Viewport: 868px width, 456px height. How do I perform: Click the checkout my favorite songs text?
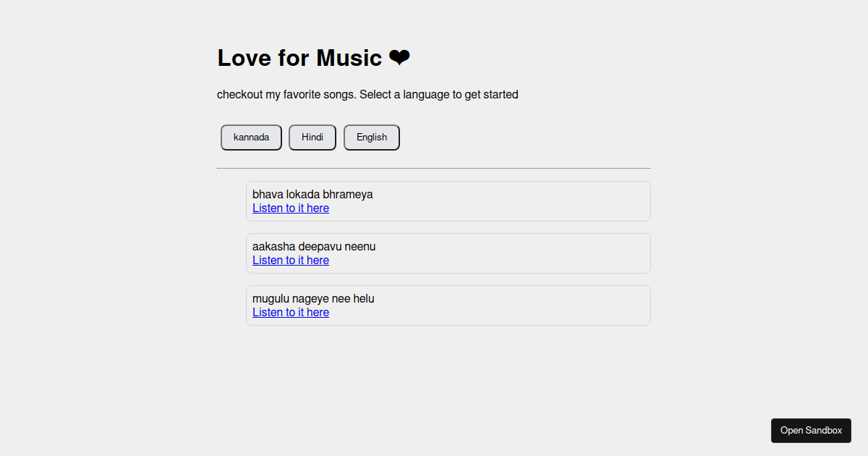[367, 94]
